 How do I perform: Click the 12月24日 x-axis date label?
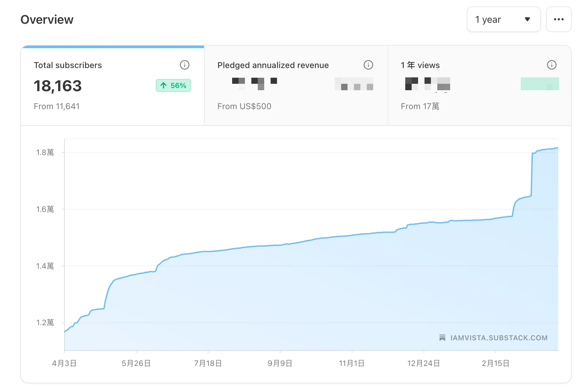pos(424,363)
